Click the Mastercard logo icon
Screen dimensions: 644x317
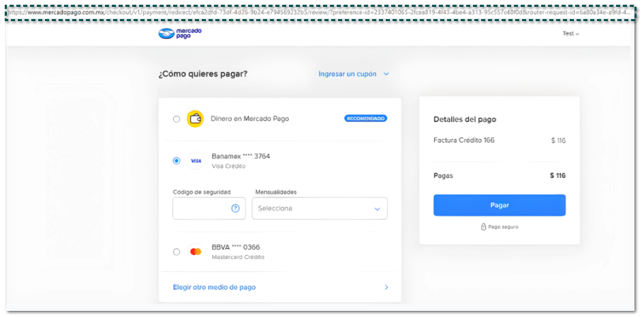click(196, 252)
